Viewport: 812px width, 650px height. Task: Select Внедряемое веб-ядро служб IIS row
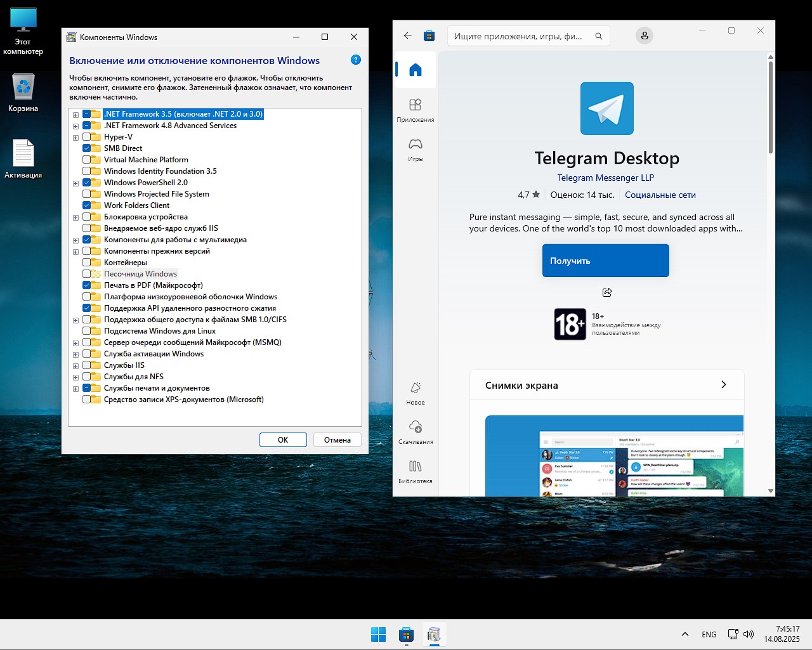point(161,228)
